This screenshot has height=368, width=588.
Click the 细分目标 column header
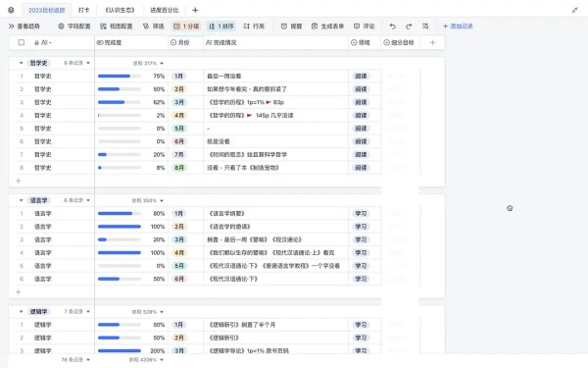401,42
